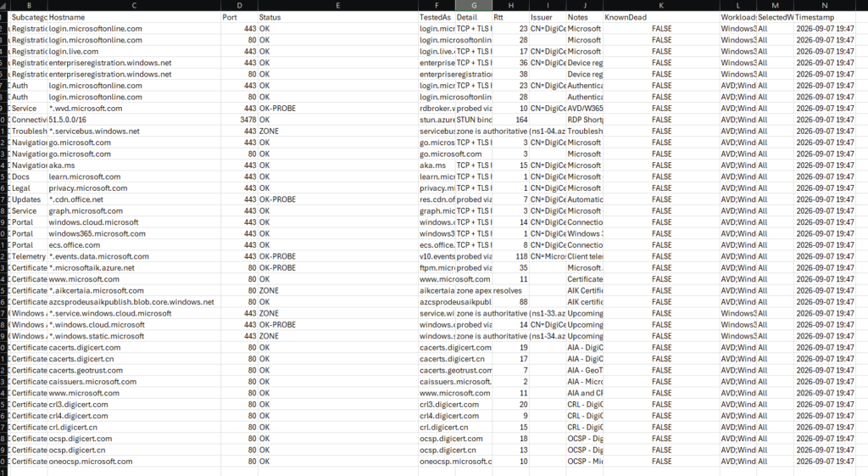Select column C header

(x=135, y=6)
